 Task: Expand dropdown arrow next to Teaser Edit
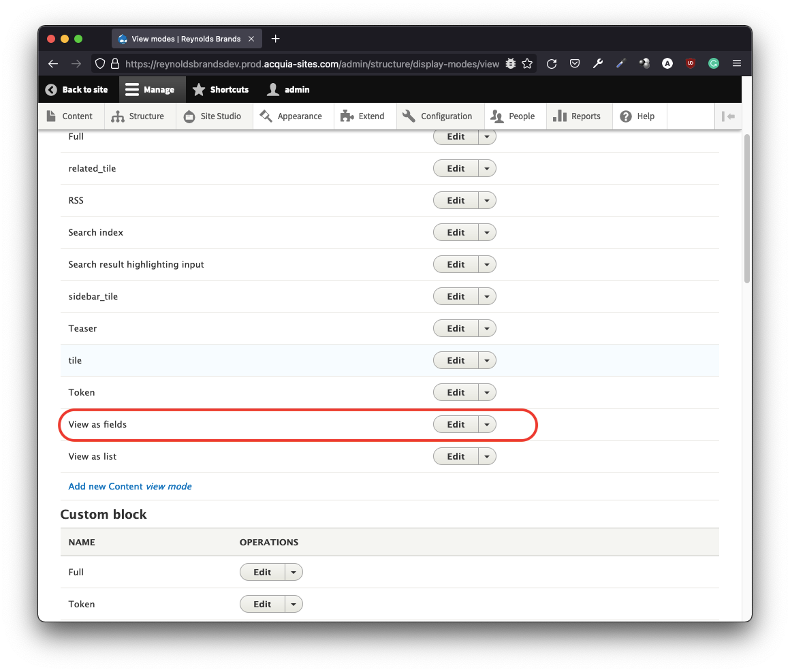tap(487, 328)
